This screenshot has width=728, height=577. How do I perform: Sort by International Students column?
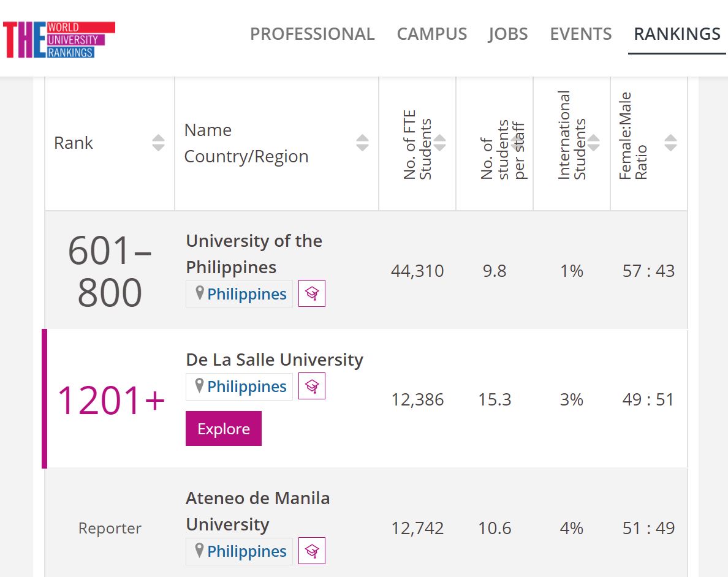[x=594, y=143]
